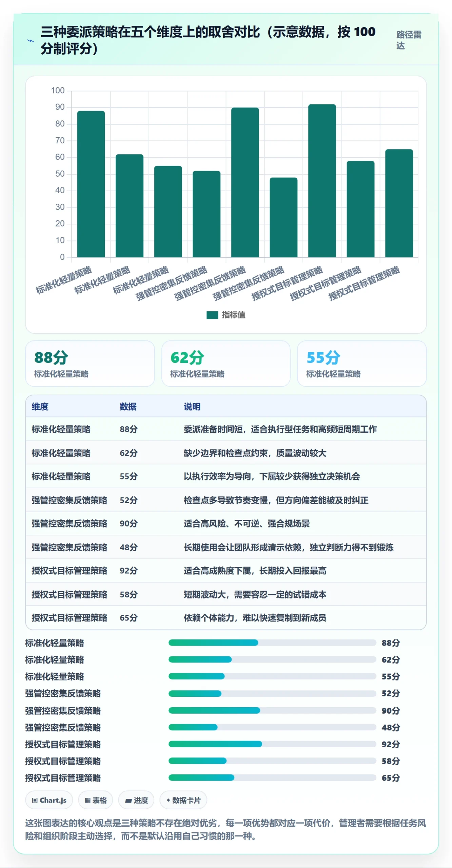The image size is (452, 868).
Task: Click the summary paragraph starting 这张图表达的核心观点
Action: [225, 829]
